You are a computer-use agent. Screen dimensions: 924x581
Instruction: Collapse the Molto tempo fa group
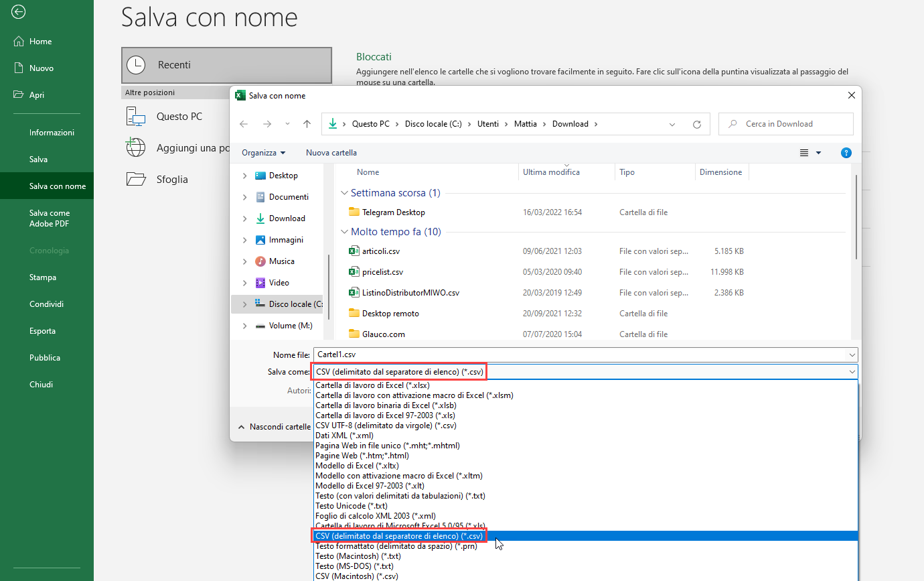pyautogui.click(x=345, y=232)
